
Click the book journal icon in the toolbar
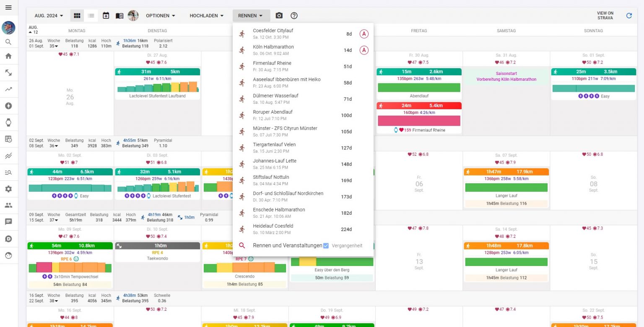coord(119,15)
